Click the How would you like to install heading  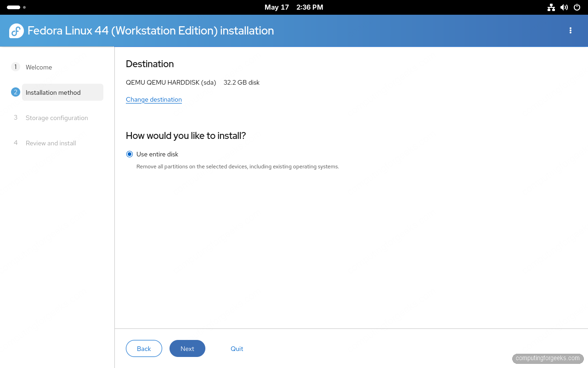point(186,136)
